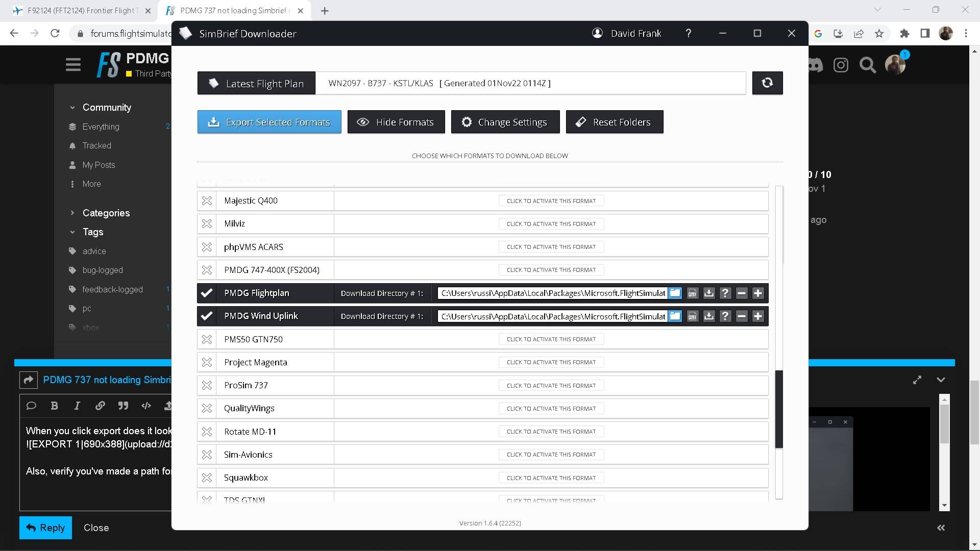Image resolution: width=980 pixels, height=551 pixels.
Task: Enable phpVMS ACARS format checkbox
Action: click(x=207, y=247)
